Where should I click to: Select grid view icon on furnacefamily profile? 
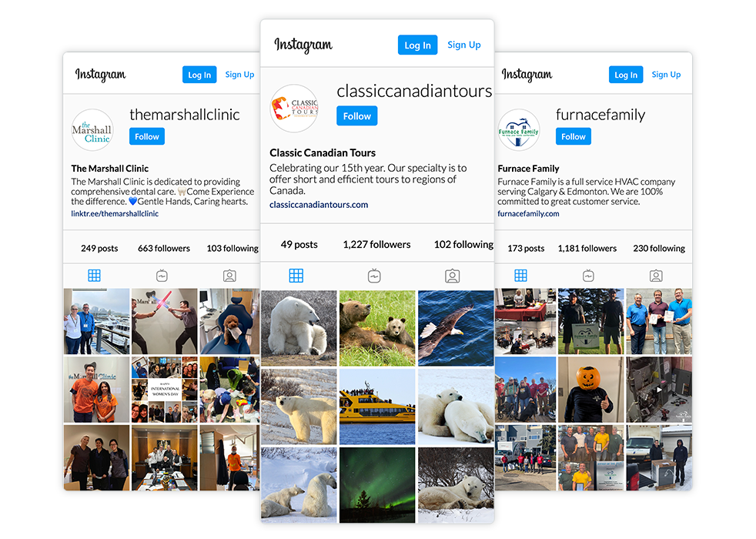[520, 276]
